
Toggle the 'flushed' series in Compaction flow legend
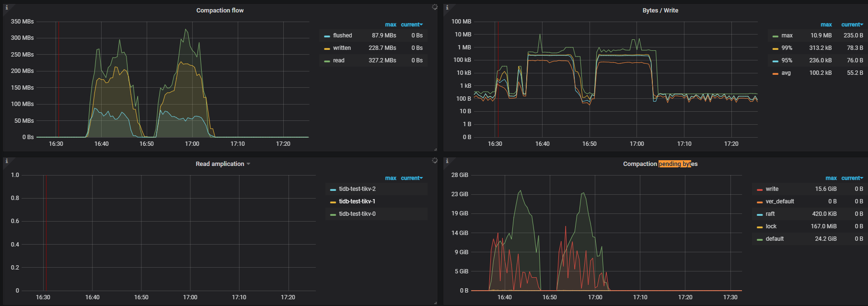pos(342,35)
